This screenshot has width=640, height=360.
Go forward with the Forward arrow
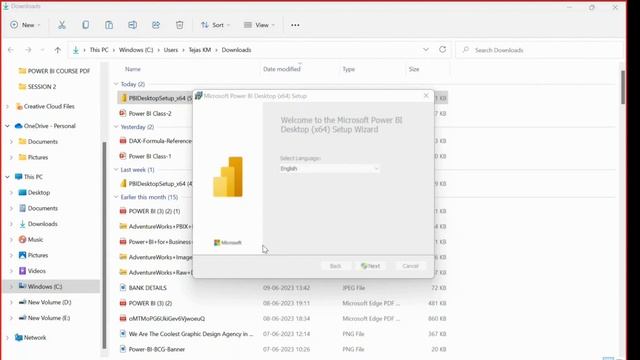click(28, 50)
